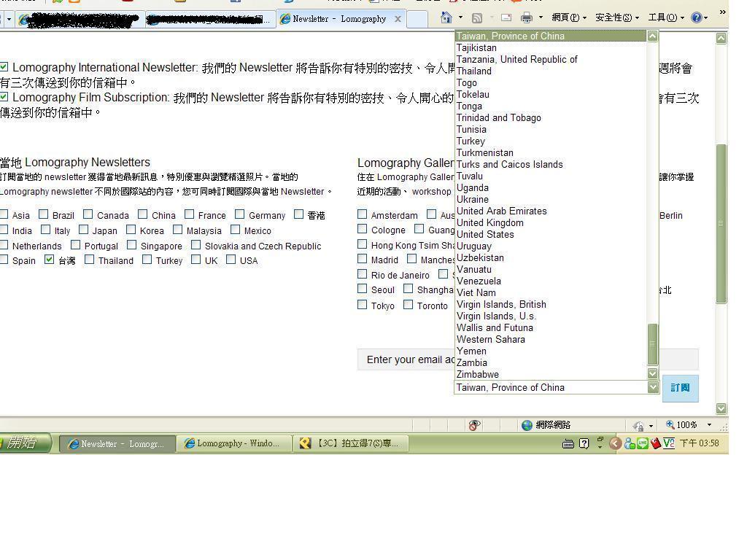Click the zoom magnifier 100% icon

point(670,424)
